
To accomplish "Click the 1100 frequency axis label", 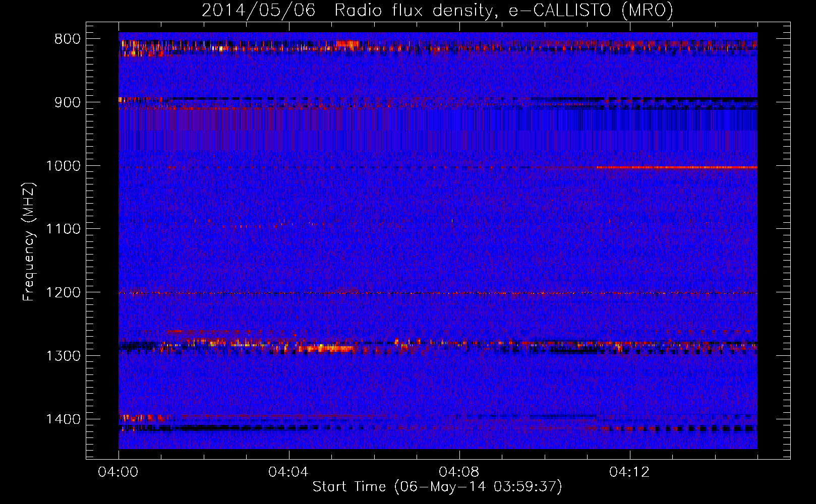I will [x=63, y=229].
